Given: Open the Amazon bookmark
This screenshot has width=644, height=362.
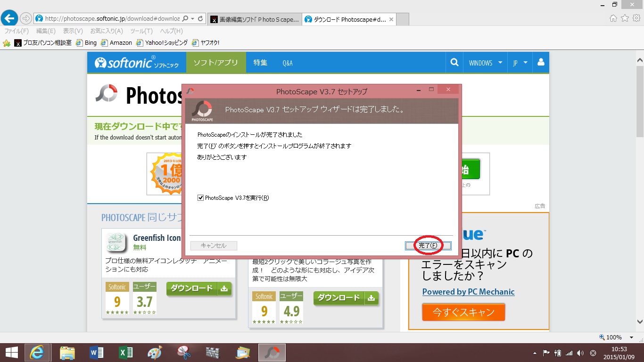Looking at the screenshot, I should (x=116, y=43).
